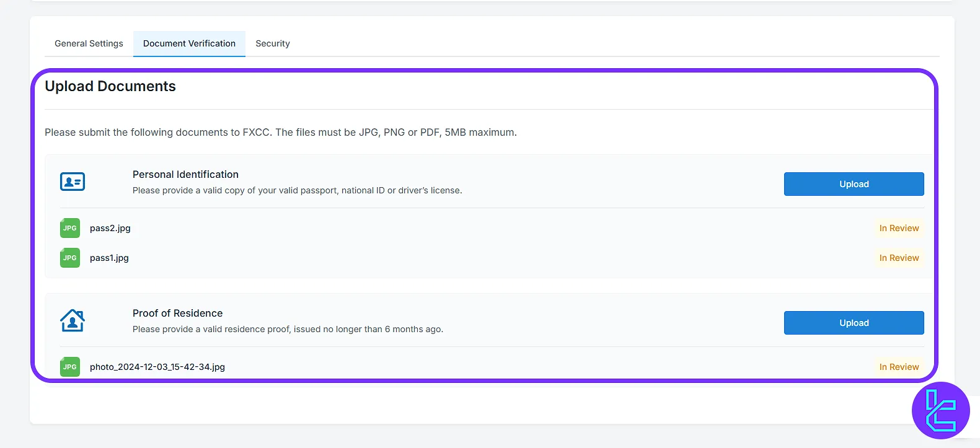This screenshot has width=980, height=448.
Task: Click the passport or national ID description
Action: 298,190
